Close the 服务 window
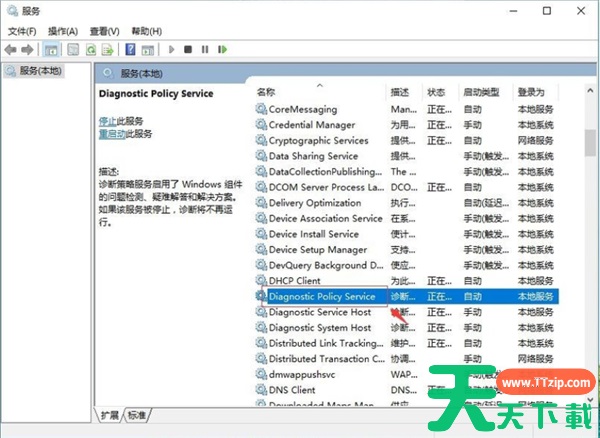The image size is (600, 438). [581, 11]
